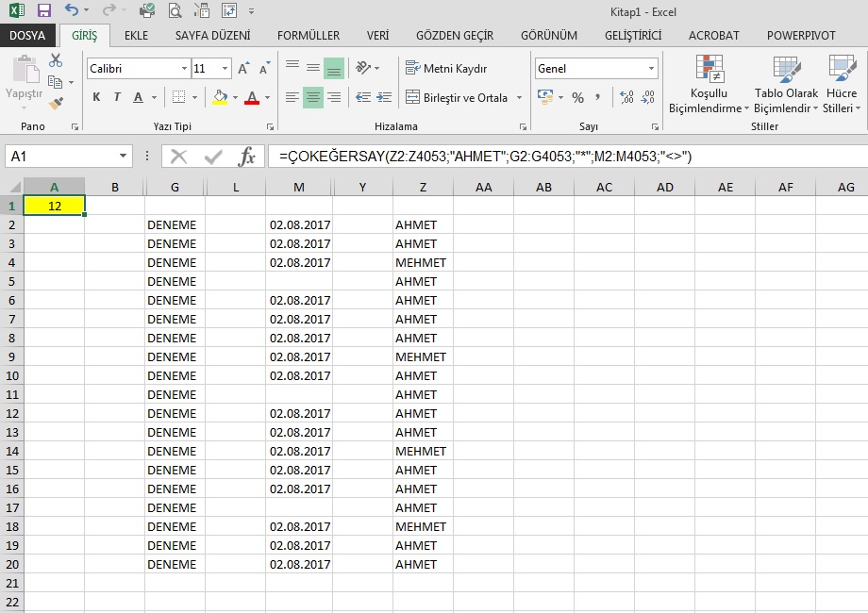Click the Save icon in quick access toolbar
This screenshot has width=868, height=613.
pos(44,11)
